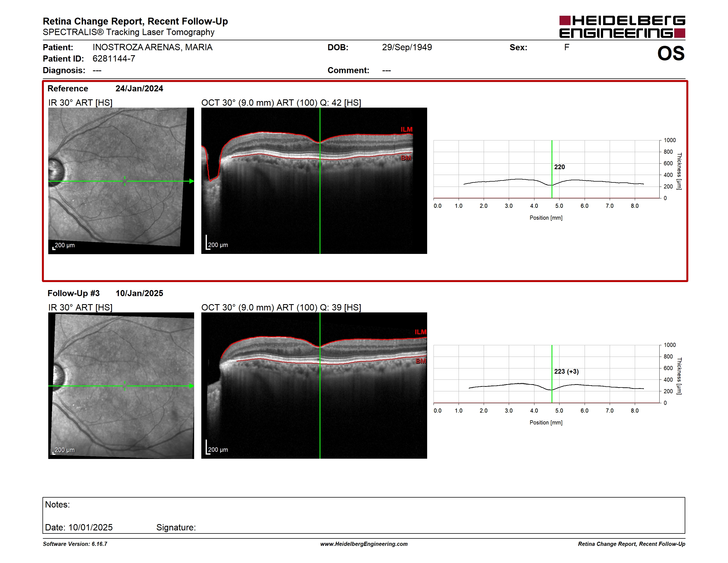Click Position [mm] axis label of reference chart
The width and height of the screenshot is (728, 563).
(x=546, y=218)
